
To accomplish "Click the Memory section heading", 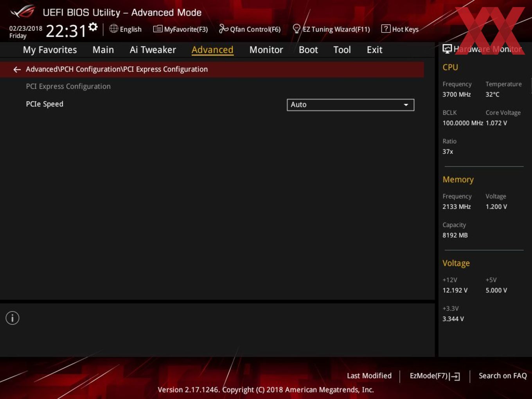I will pos(458,180).
